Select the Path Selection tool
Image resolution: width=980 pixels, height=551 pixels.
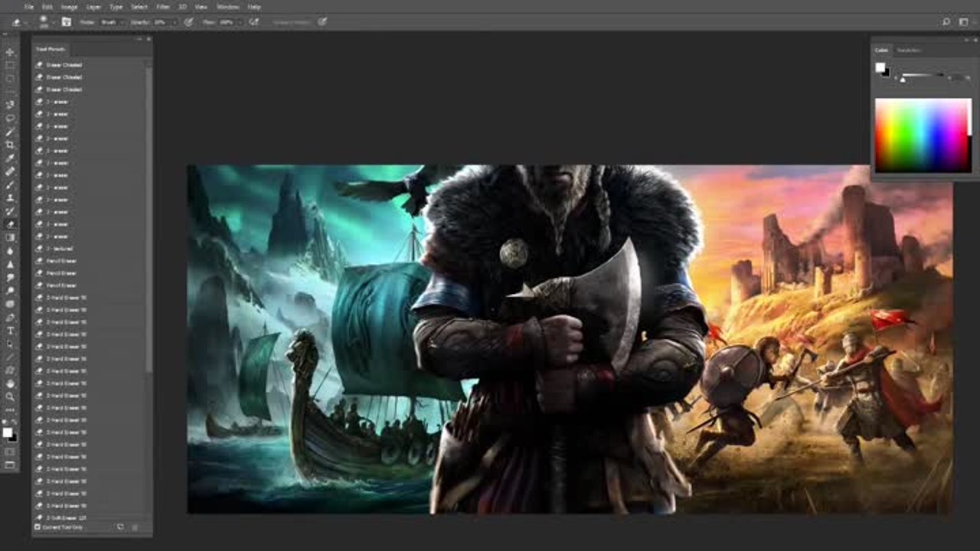(x=10, y=343)
